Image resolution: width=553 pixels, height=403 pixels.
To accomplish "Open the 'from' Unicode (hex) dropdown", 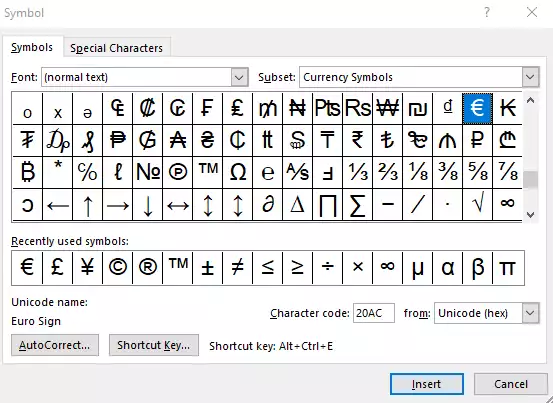I will click(x=530, y=313).
